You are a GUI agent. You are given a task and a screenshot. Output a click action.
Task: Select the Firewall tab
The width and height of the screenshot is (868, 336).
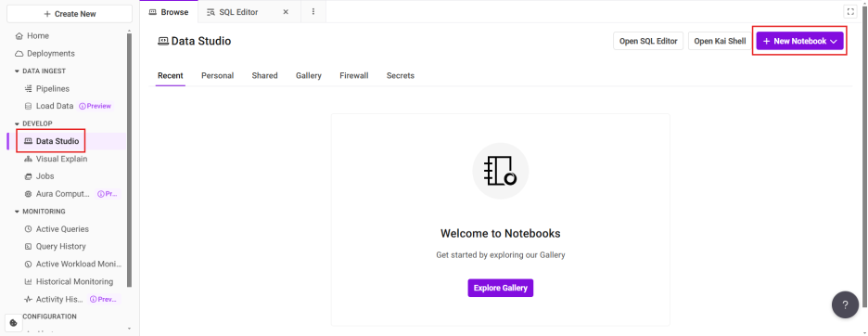point(354,75)
